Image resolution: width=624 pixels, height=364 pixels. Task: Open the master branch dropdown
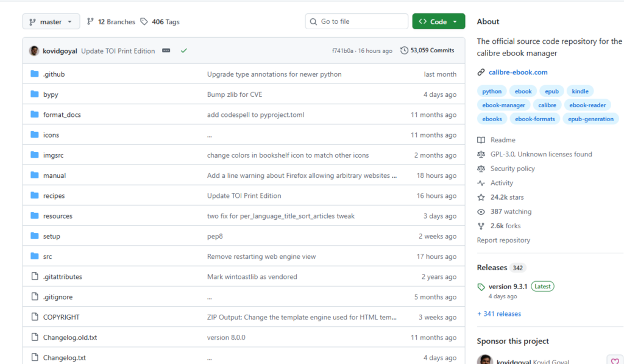coord(51,21)
